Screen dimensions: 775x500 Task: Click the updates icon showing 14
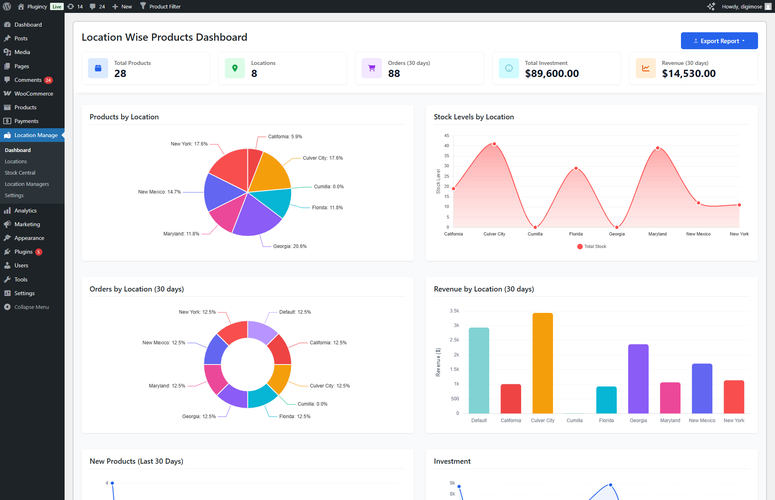71,6
